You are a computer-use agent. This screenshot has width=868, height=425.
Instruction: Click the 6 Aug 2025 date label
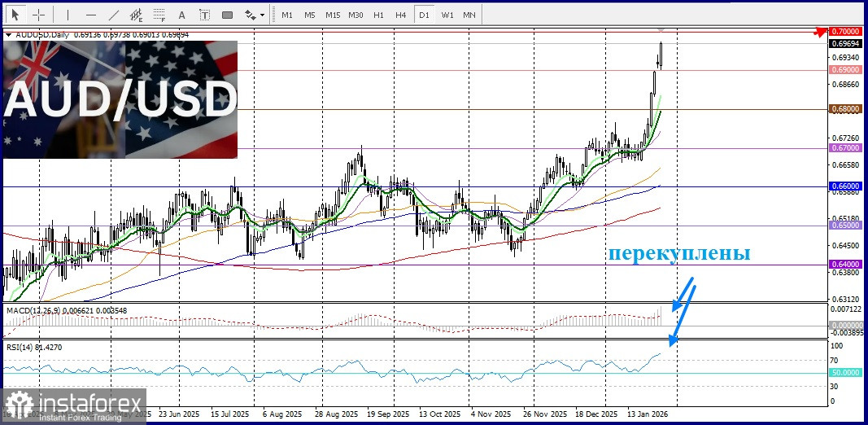282,414
